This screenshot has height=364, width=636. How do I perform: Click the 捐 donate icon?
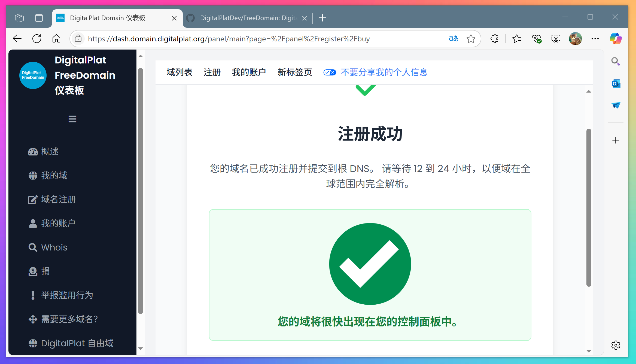[x=33, y=271]
